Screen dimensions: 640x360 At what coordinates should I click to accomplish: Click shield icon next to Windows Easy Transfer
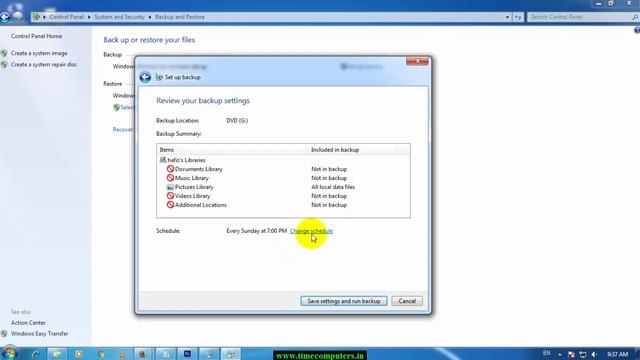[x=4, y=333]
